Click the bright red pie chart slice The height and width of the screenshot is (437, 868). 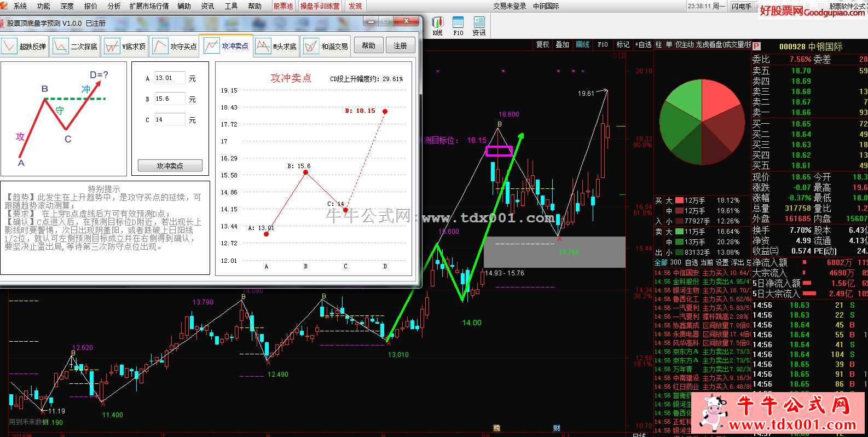click(x=720, y=101)
